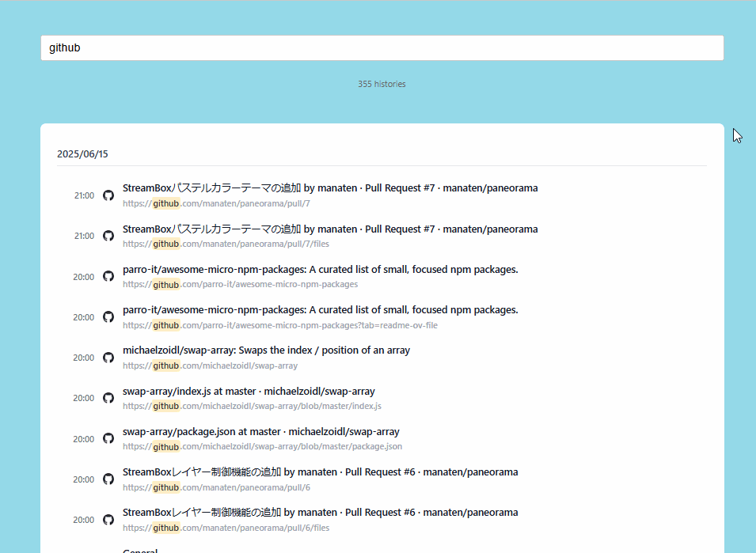Open Pull Request #7 title above pull/7 URL
Viewport: 756px width, 553px height.
coord(330,187)
